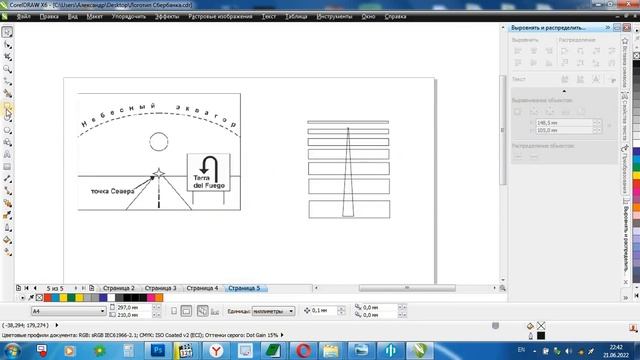Apply layout to current page only
640x360 pixels.
point(215,311)
